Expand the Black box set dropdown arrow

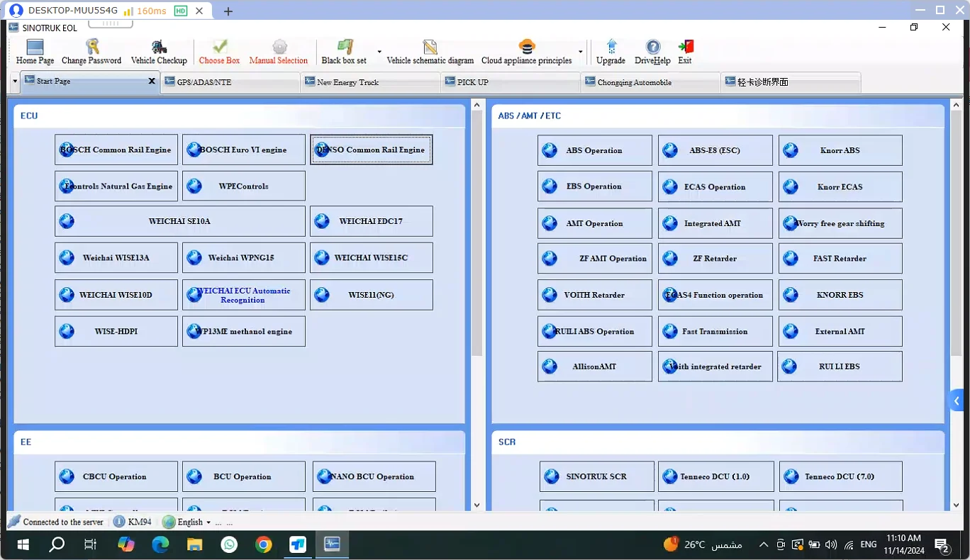pos(379,52)
